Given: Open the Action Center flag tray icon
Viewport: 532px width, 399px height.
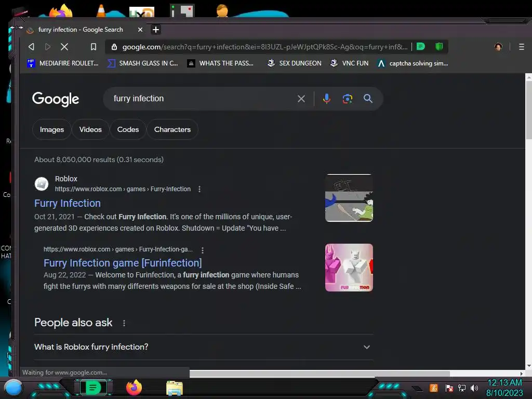Looking at the screenshot, I should 449,388.
